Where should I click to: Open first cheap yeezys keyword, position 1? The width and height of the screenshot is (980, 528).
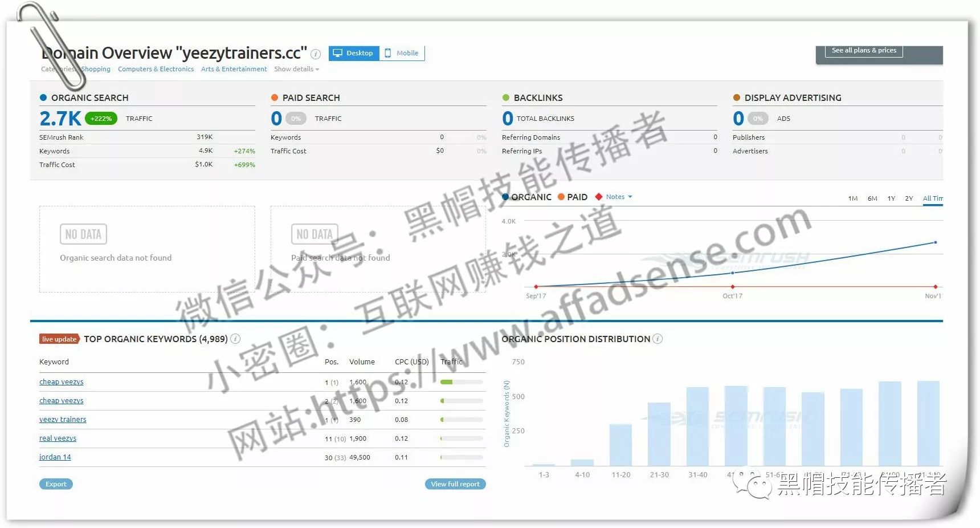tap(62, 382)
